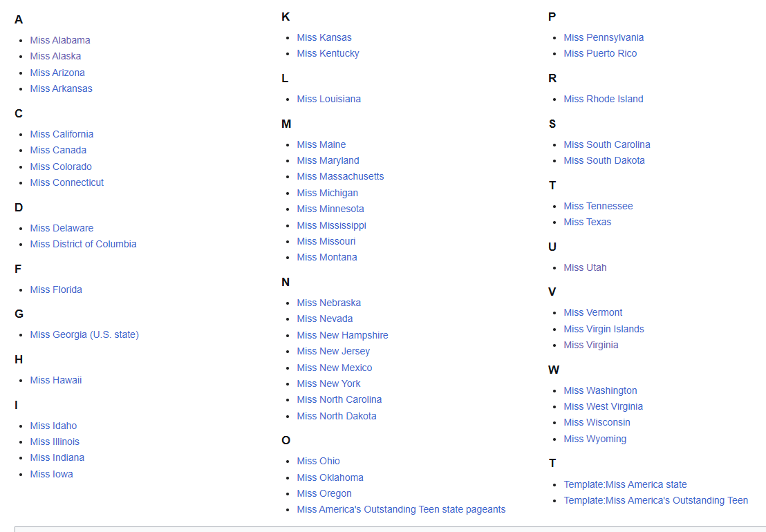Click the Miss Hawaii link

click(x=56, y=380)
